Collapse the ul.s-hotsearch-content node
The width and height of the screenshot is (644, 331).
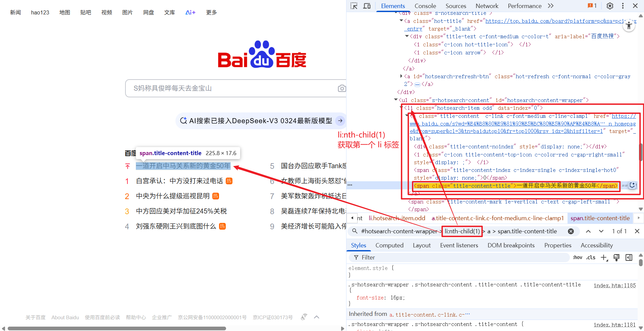tap(396, 100)
